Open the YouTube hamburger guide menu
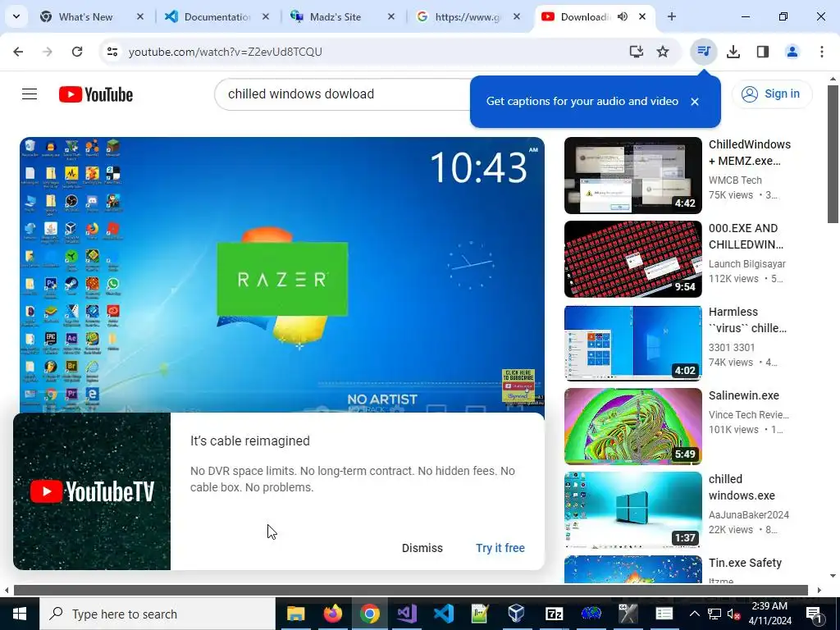Image resolution: width=840 pixels, height=630 pixels. (x=30, y=94)
